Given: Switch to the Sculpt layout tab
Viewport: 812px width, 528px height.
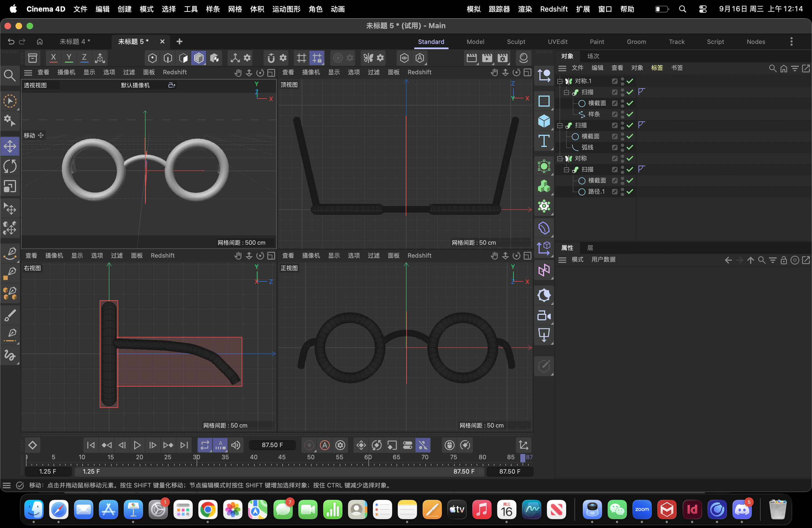Looking at the screenshot, I should (516, 42).
